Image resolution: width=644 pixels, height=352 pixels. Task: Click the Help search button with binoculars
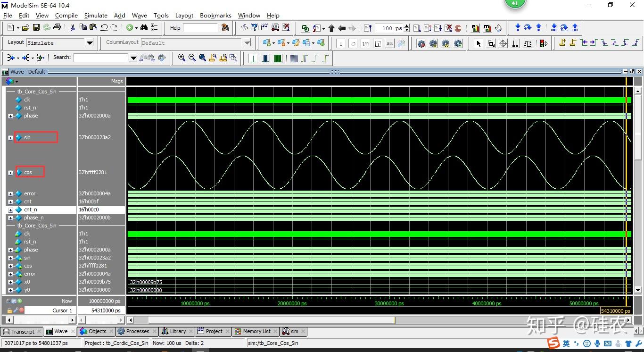point(225,28)
